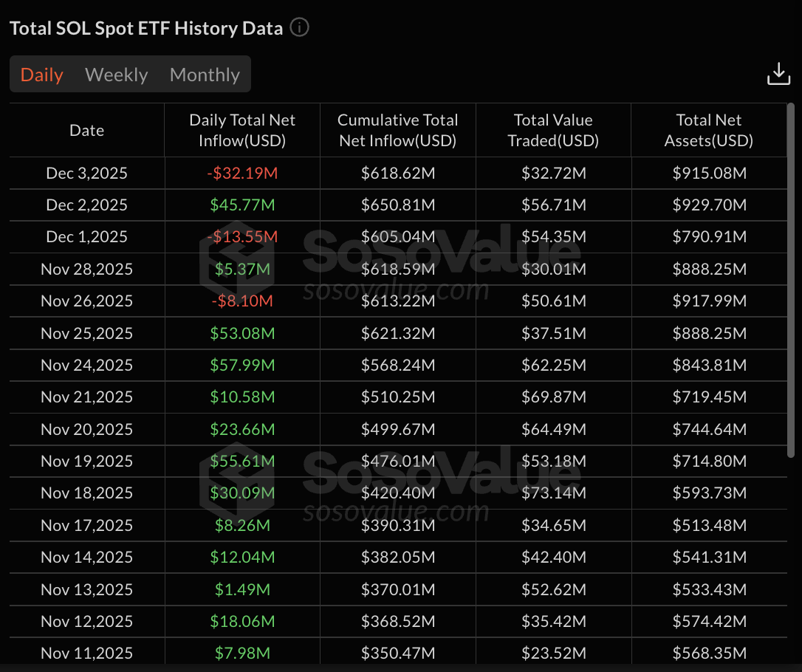802x672 pixels.
Task: Click the $650.81M cumulative inflow cell
Action: point(398,205)
